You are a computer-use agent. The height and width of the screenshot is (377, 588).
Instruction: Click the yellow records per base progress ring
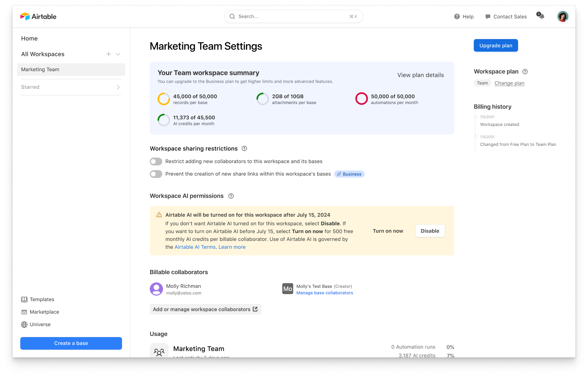pos(164,99)
